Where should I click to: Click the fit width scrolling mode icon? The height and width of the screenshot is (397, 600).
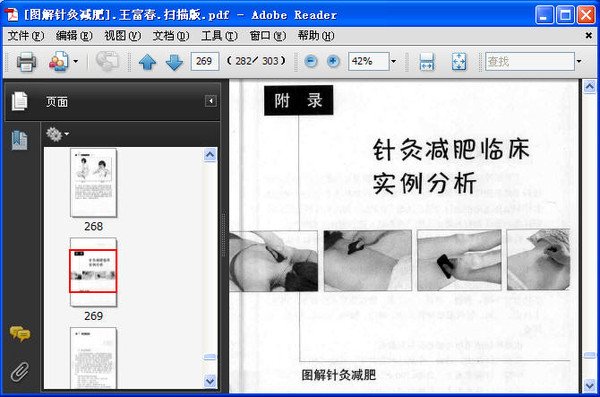click(x=427, y=62)
